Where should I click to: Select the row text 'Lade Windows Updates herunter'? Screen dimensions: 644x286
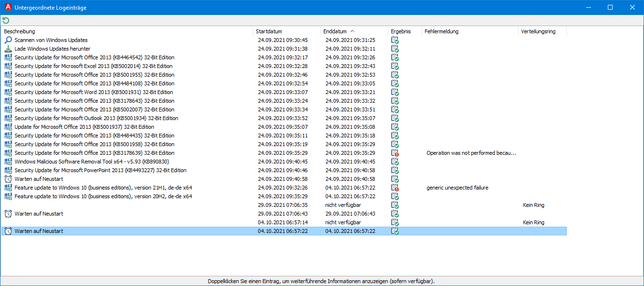pos(53,49)
